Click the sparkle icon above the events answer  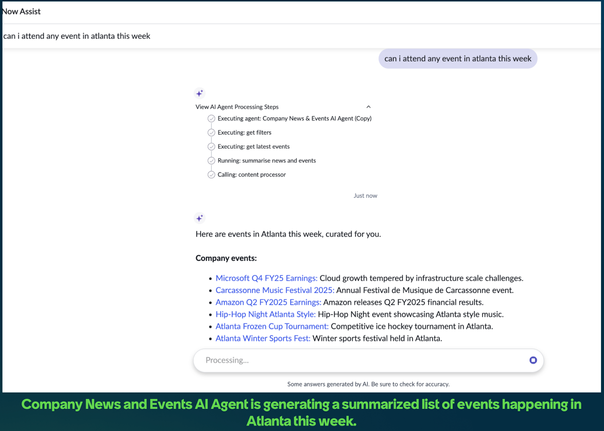(200, 218)
